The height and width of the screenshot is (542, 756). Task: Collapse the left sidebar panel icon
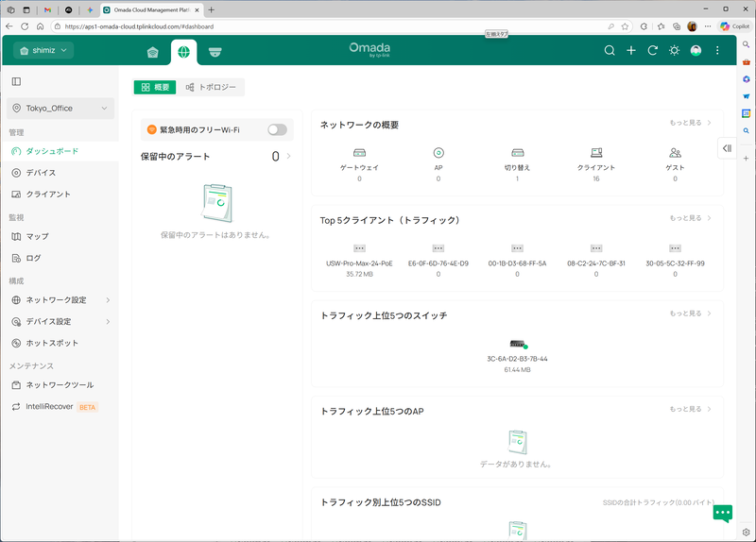16,81
